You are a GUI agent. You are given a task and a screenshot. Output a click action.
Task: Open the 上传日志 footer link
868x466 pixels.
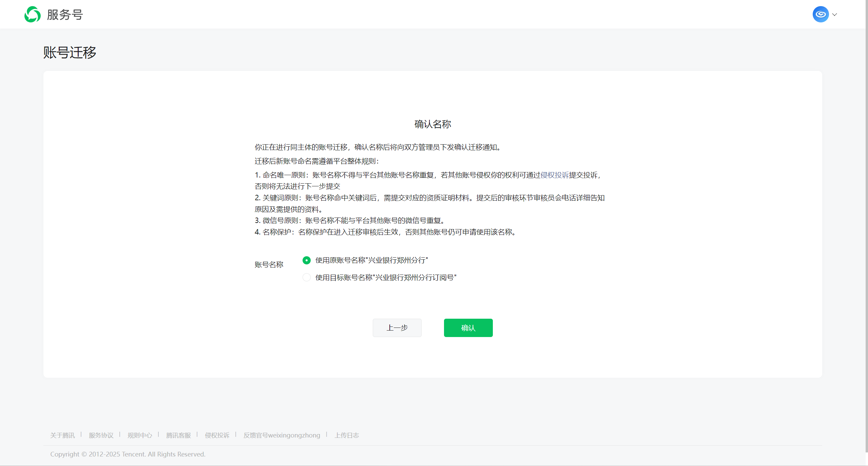pyautogui.click(x=347, y=435)
